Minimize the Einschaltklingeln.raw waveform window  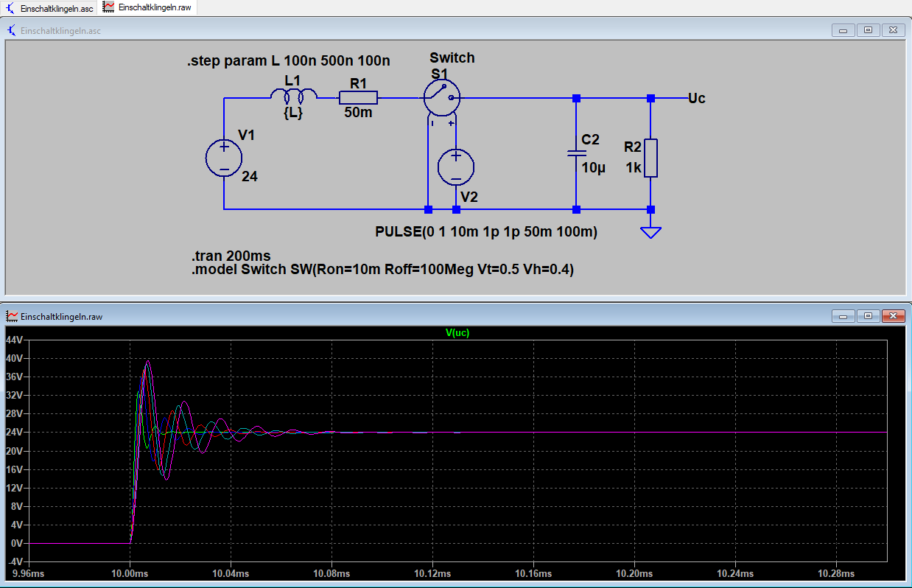(843, 315)
